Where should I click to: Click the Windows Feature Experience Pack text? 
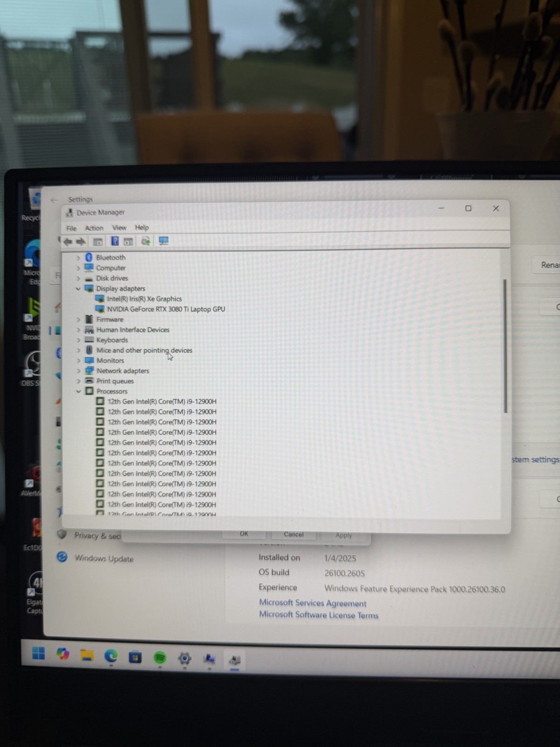(x=415, y=589)
